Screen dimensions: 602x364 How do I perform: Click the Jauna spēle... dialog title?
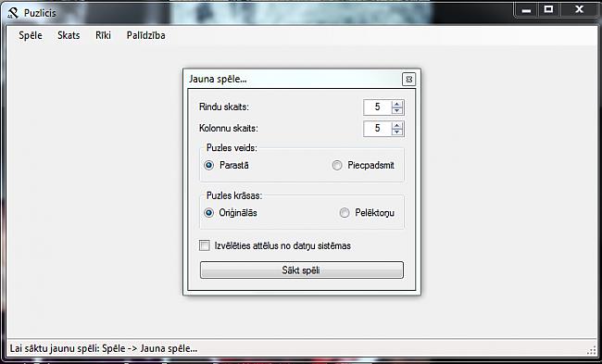pyautogui.click(x=218, y=79)
